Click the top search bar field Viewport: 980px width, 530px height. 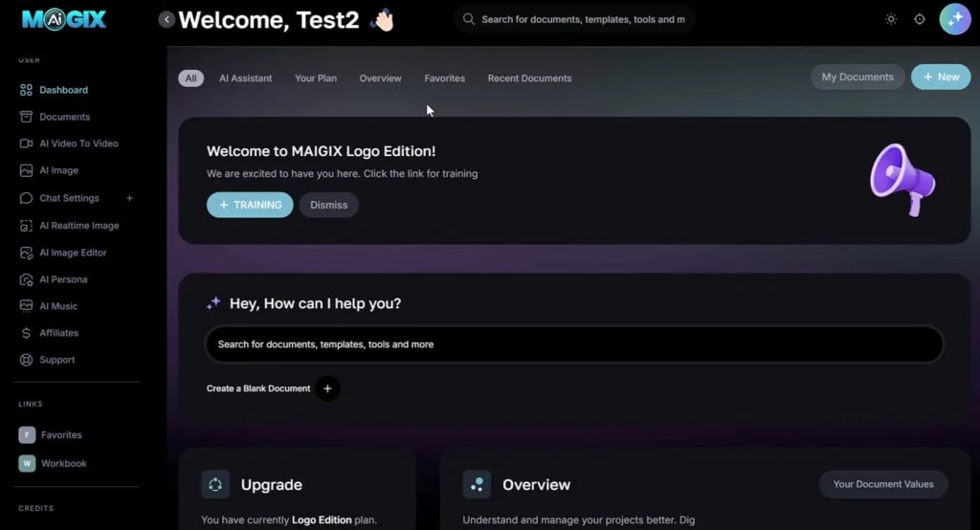point(582,19)
